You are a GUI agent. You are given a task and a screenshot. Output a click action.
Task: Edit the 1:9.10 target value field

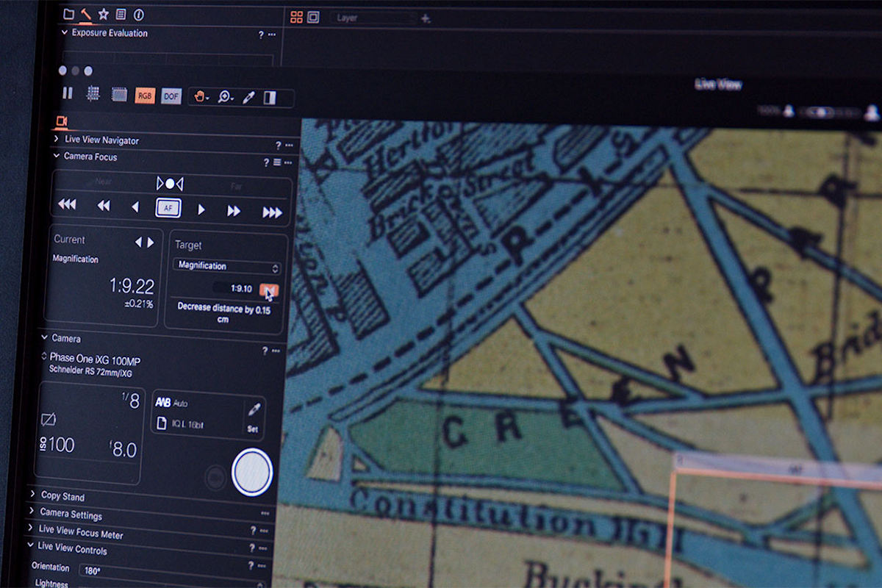click(x=234, y=289)
